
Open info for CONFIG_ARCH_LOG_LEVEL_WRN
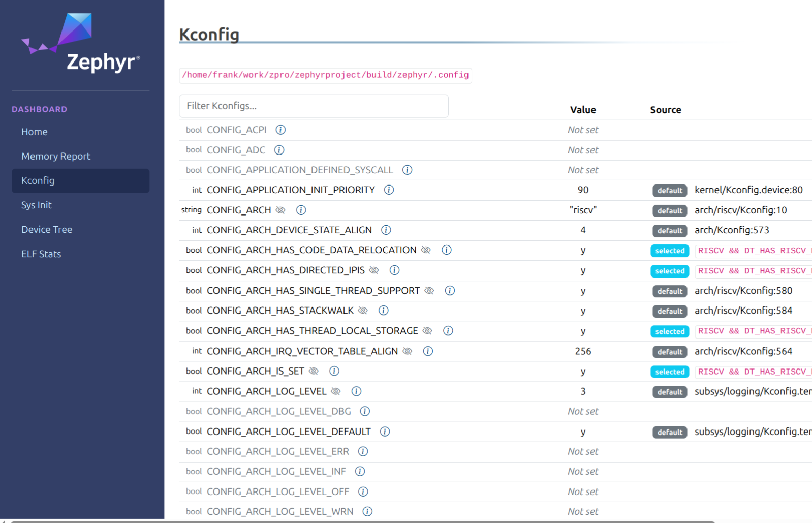(367, 511)
